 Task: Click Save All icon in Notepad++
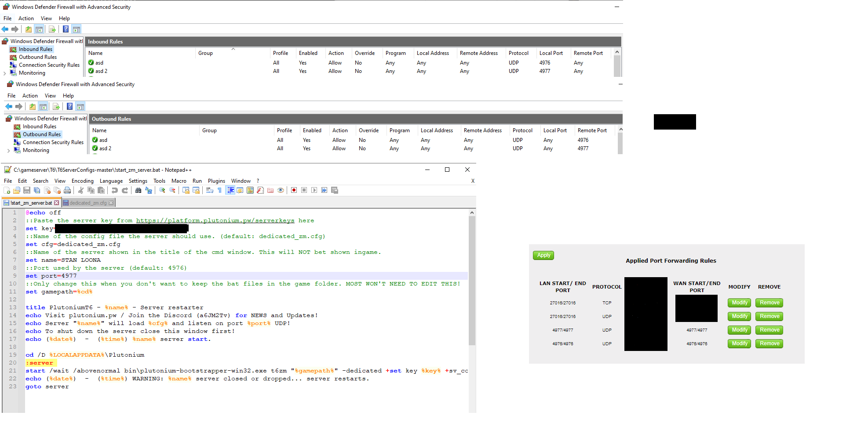click(x=37, y=190)
